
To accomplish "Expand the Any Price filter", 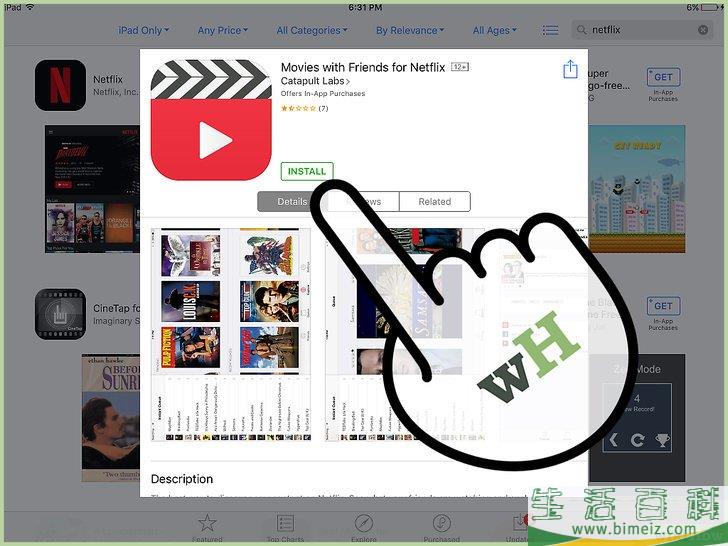I will pyautogui.click(x=222, y=31).
